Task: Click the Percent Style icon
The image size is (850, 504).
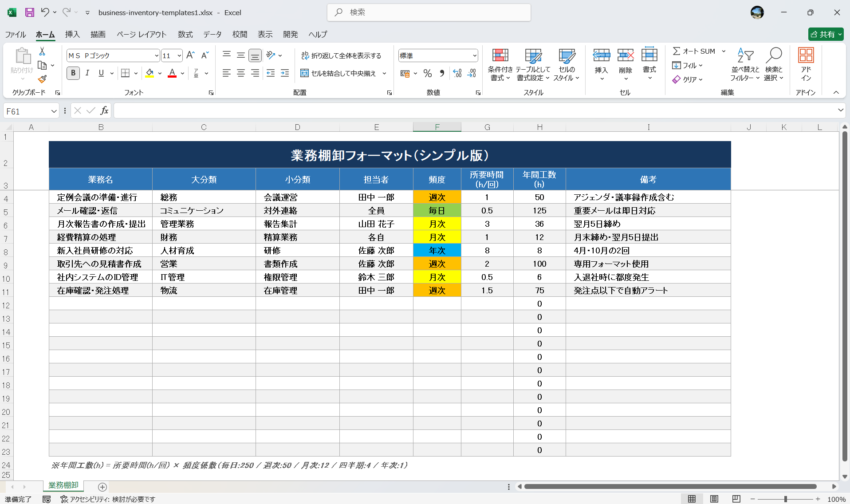Action: [x=428, y=74]
